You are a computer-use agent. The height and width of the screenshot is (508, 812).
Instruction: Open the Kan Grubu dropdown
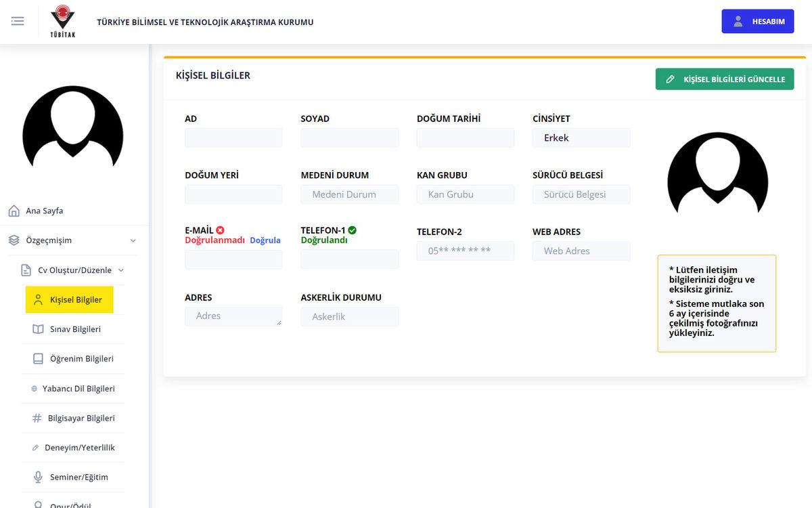(465, 194)
